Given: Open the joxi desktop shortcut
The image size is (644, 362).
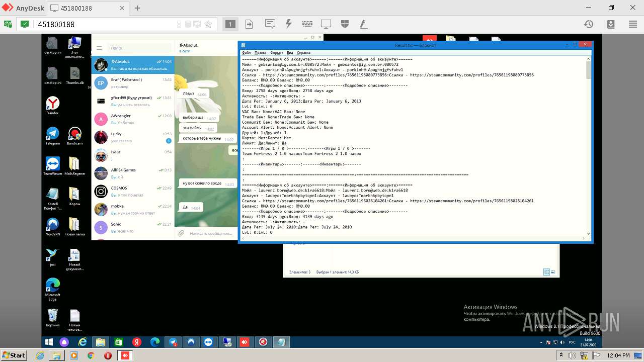Looking at the screenshot, I should click(x=53, y=257).
